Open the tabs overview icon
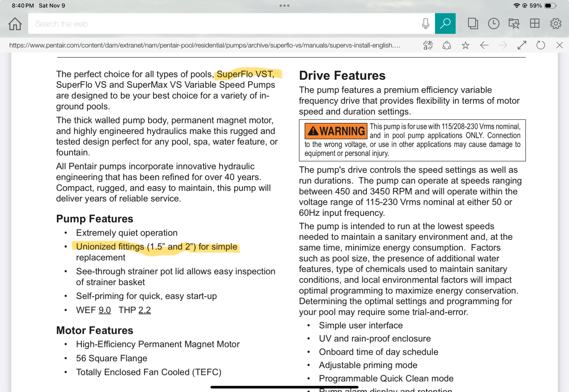Screen dimensions: 569x392 pyautogui.click(x=473, y=24)
